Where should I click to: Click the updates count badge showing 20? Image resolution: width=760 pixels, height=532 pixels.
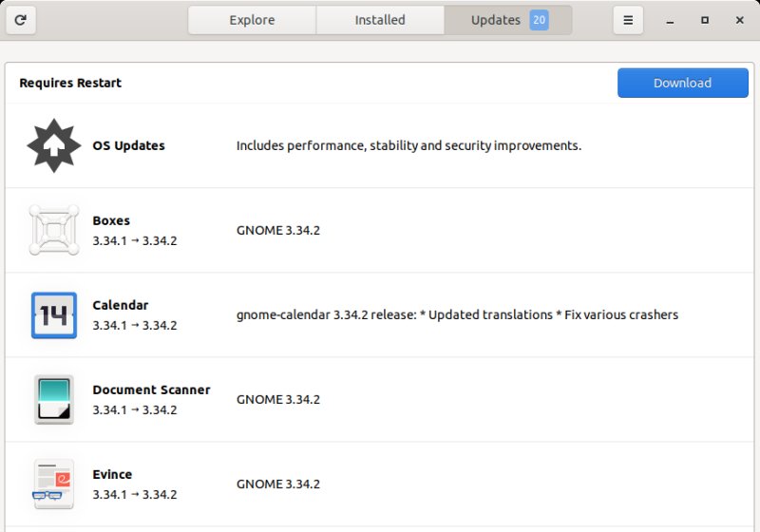coord(539,20)
